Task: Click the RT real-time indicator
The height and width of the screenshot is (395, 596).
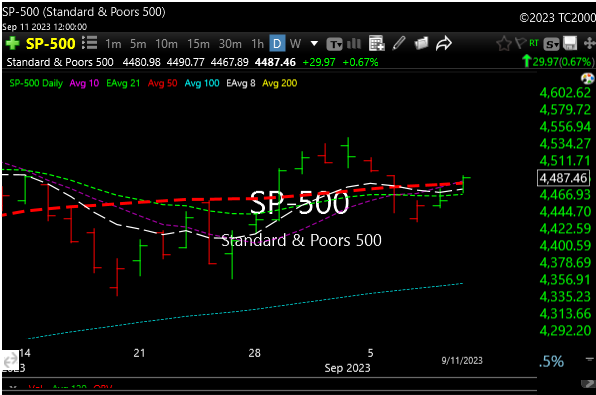Action: [534, 43]
